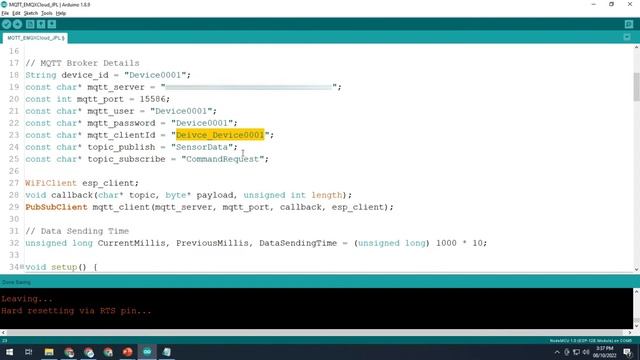Click the console horizontal scrollbar right arrow
Screen dimensions: 640x360
tap(630, 333)
